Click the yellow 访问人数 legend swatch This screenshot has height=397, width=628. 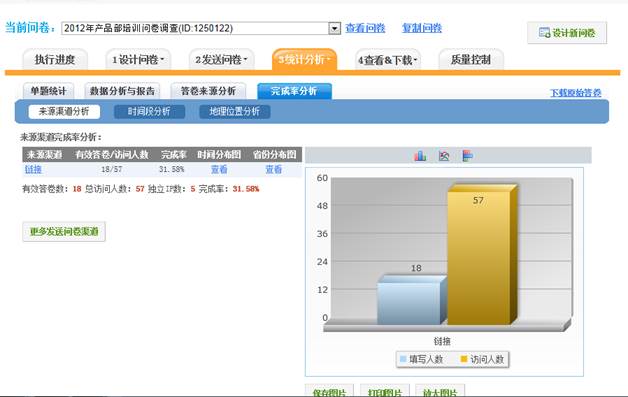(x=464, y=359)
